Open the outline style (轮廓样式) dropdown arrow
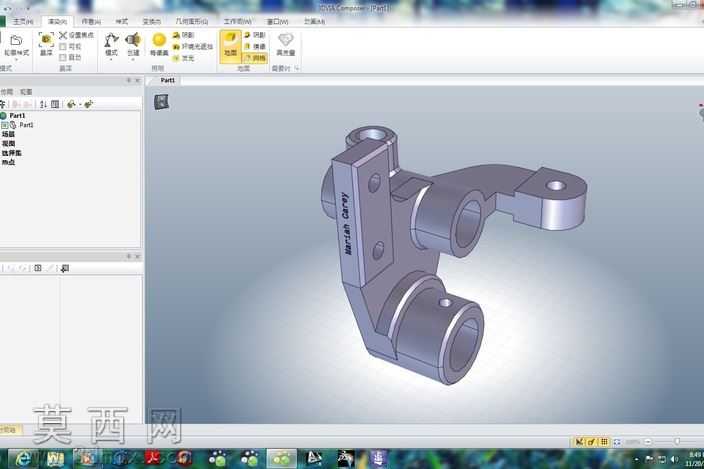This screenshot has width=704, height=469. tap(16, 59)
